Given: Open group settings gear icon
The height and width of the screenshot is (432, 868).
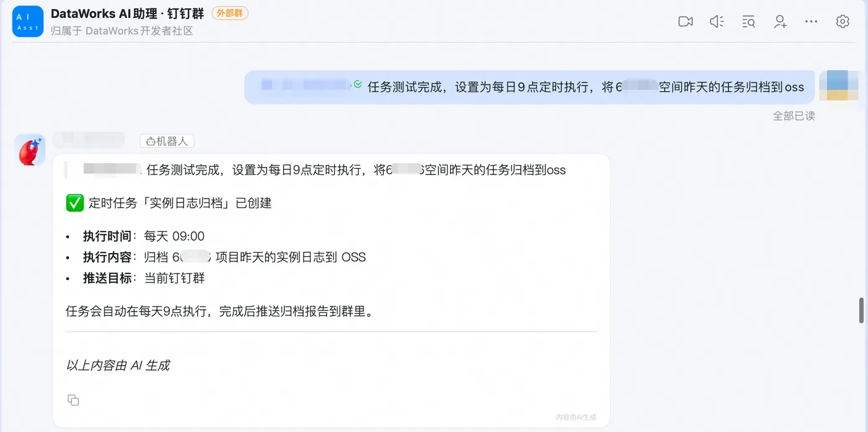Looking at the screenshot, I should coord(843,22).
